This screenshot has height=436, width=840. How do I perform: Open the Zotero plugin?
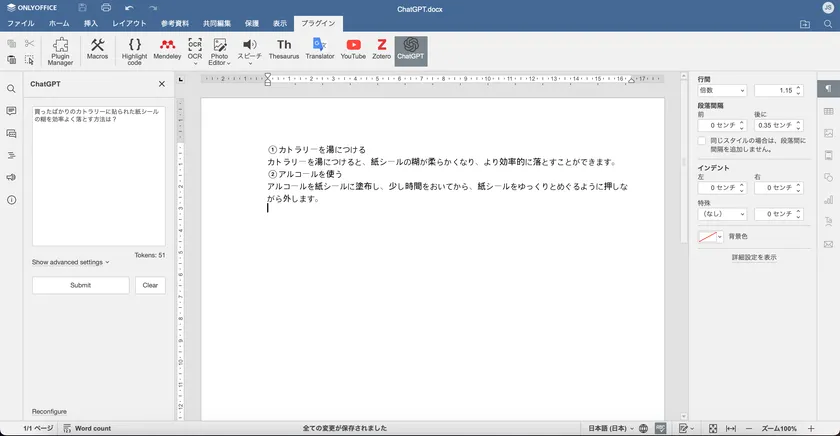pyautogui.click(x=382, y=50)
